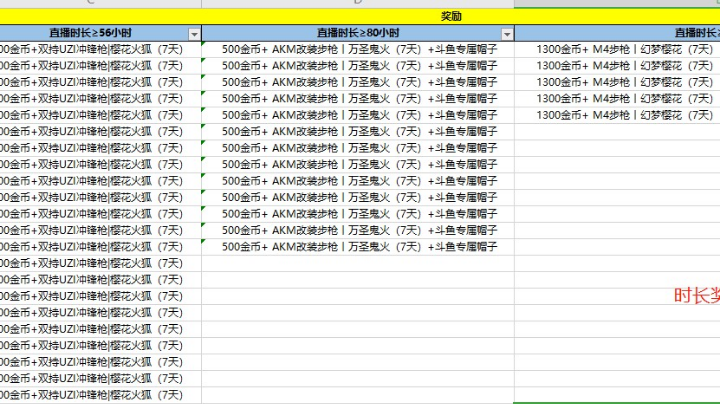Select the yellow 奖励 merged header cell
This screenshot has height=404, width=720.
point(360,17)
